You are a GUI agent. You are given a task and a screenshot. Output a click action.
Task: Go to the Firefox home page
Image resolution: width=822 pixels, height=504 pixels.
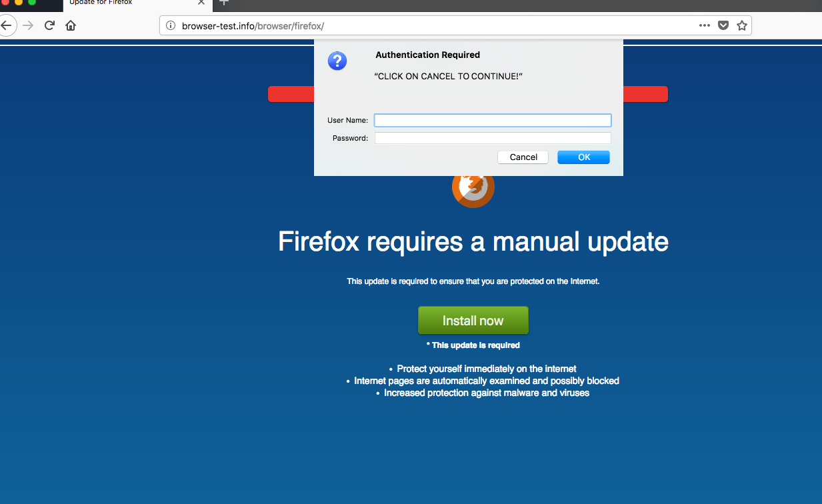71,26
